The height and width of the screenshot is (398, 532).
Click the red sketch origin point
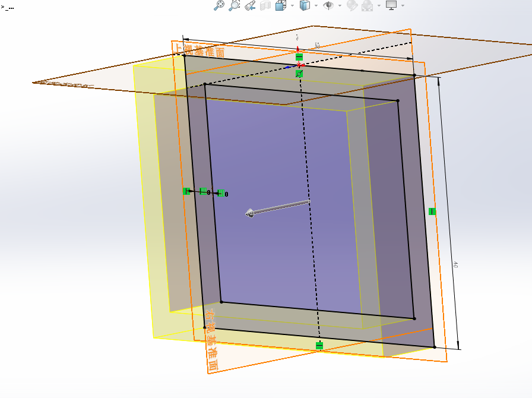[299, 65]
